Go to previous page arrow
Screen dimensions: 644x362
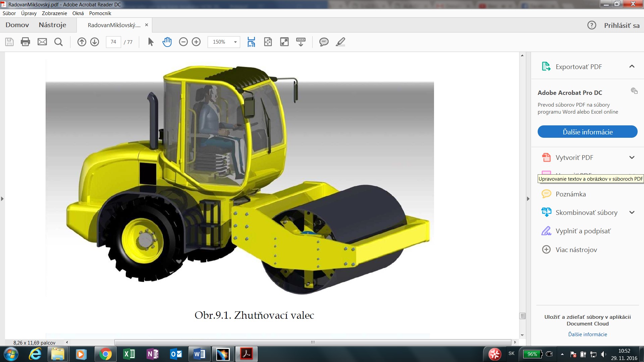[82, 42]
